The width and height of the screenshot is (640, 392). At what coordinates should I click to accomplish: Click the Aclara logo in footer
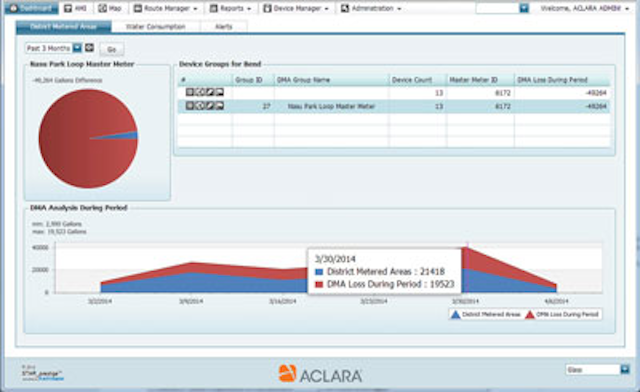pyautogui.click(x=320, y=374)
